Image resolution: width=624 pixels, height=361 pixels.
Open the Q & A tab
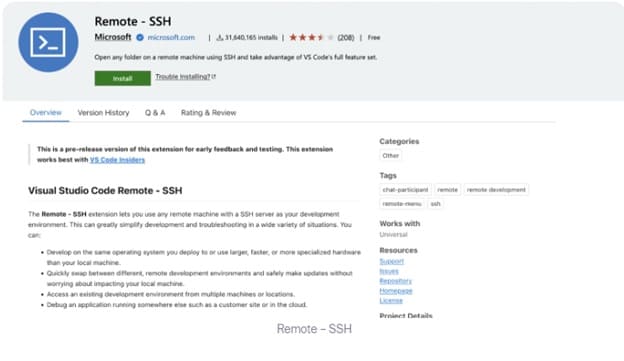click(155, 113)
